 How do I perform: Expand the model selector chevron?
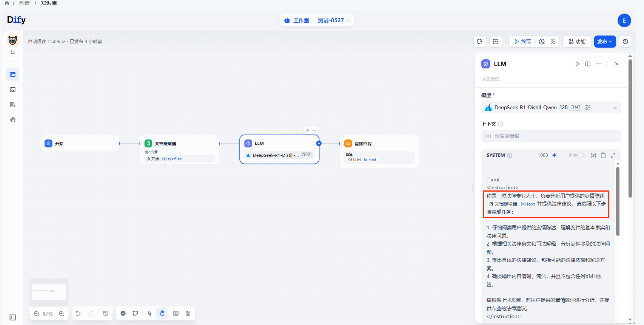tap(615, 108)
